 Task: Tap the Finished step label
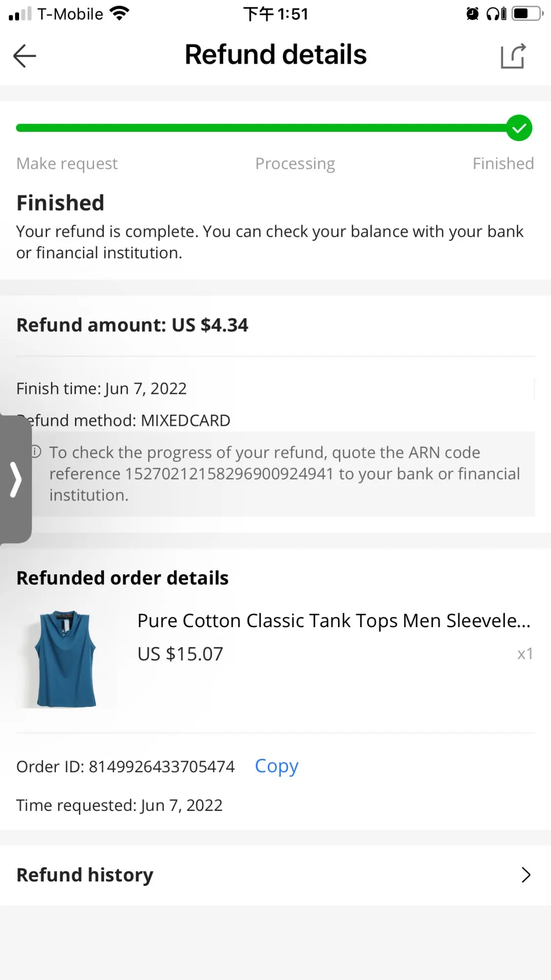[503, 164]
